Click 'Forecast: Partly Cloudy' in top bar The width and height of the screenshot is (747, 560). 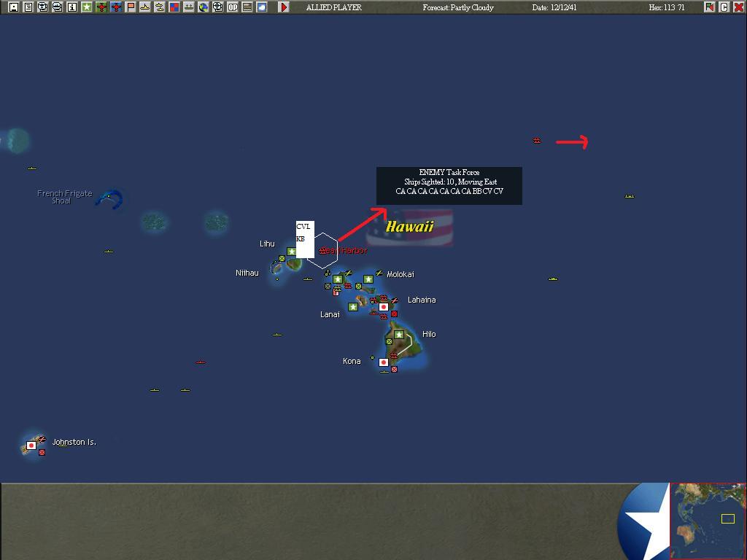[x=458, y=7]
